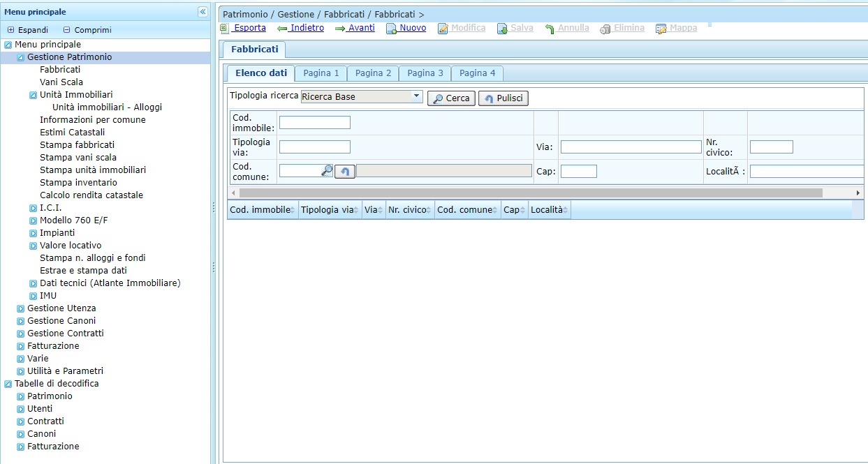Click the Esporta link
The image size is (868, 464).
point(249,28)
